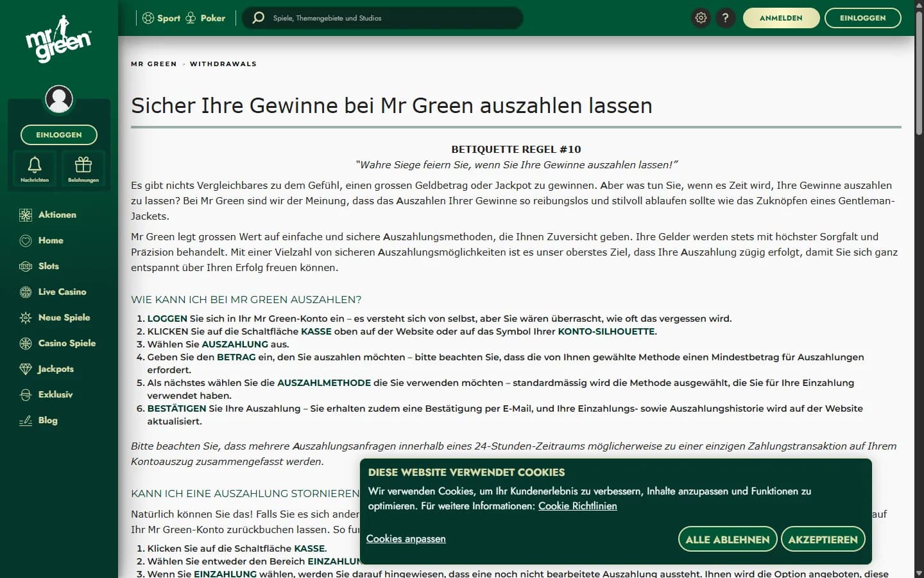Accept cookies with AKZEPTIEREN
924x578 pixels.
click(823, 539)
